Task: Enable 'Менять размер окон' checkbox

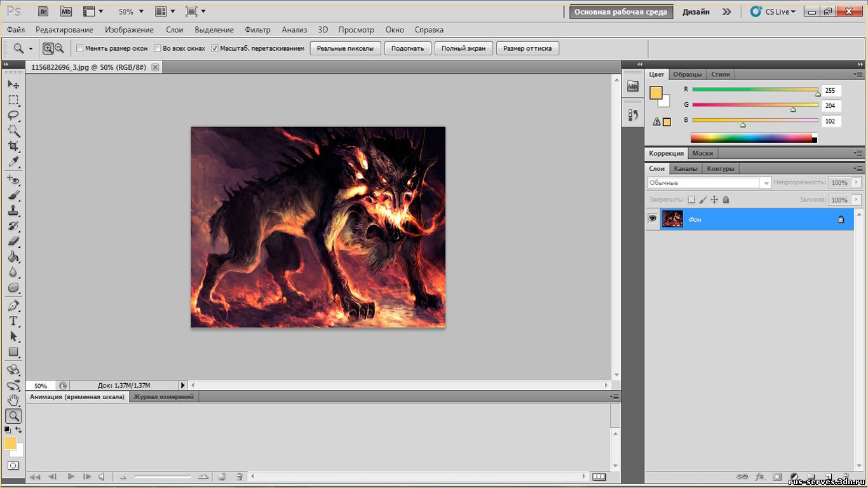Action: tap(80, 48)
